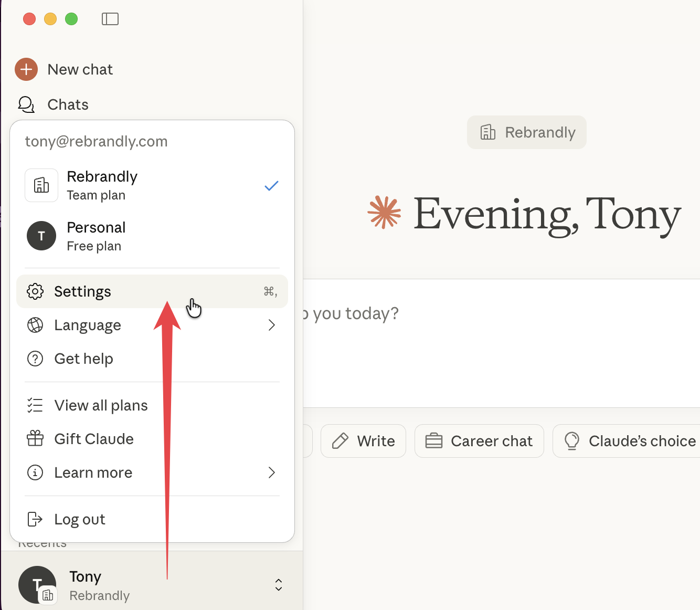Click the Write suggestion chip
700x610 pixels.
(x=363, y=441)
